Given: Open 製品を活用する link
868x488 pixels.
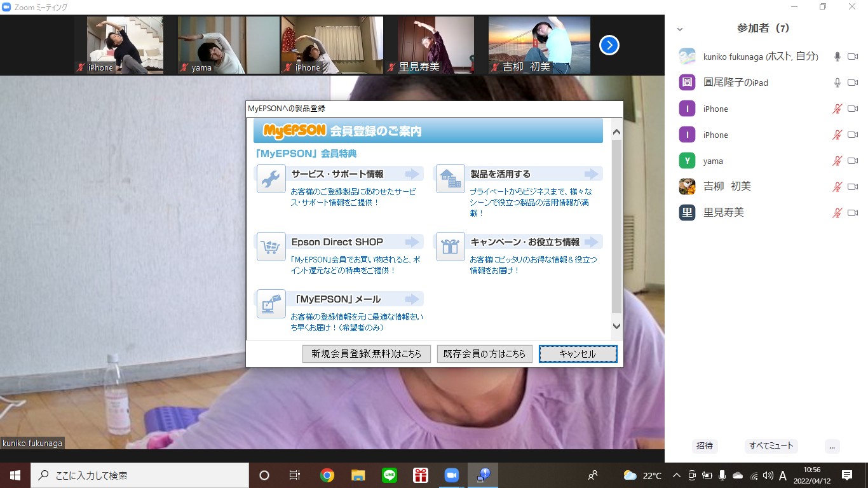Looking at the screenshot, I should 501,174.
